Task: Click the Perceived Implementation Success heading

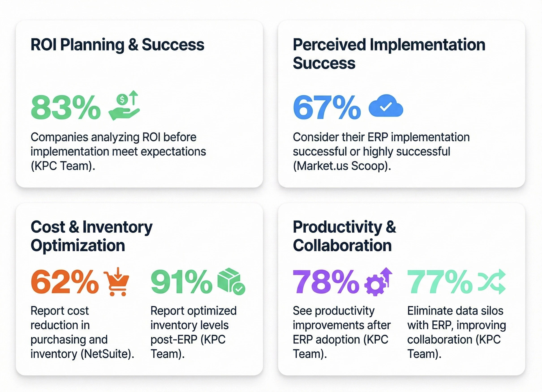Action: click(389, 54)
